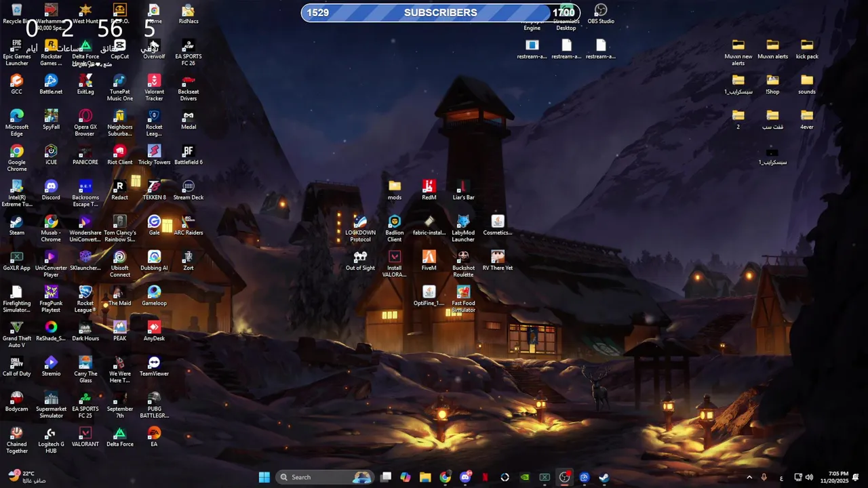868x488 pixels.
Task: Select the LOCKDOWN Protocol icon
Action: point(360,228)
